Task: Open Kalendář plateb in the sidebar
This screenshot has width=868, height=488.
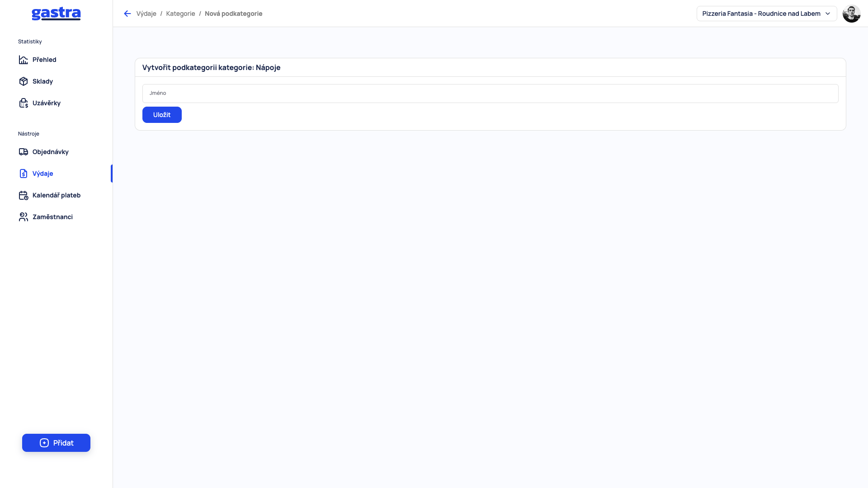Action: [56, 195]
